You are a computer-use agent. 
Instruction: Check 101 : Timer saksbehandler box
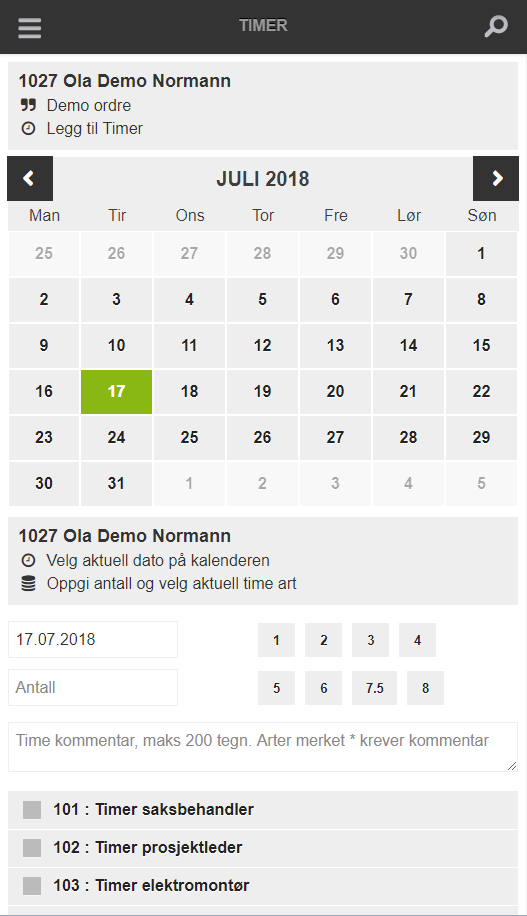[x=32, y=810]
